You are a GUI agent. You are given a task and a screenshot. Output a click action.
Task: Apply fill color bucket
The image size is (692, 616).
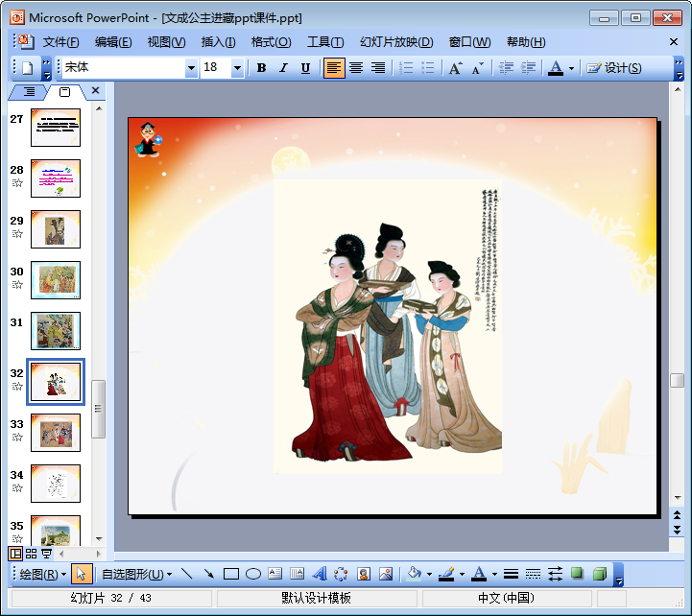tap(414, 574)
